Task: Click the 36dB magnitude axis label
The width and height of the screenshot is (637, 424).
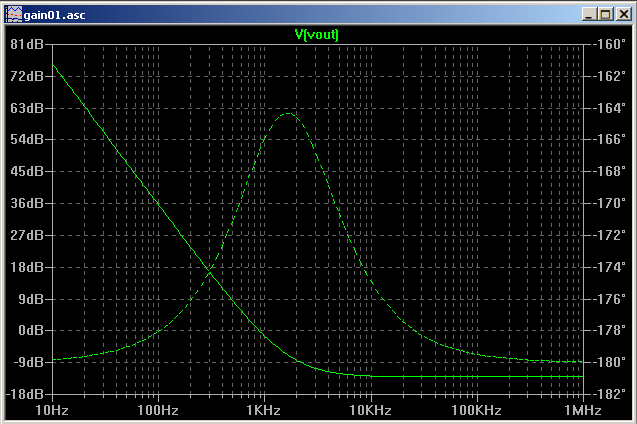Action: pos(27,203)
